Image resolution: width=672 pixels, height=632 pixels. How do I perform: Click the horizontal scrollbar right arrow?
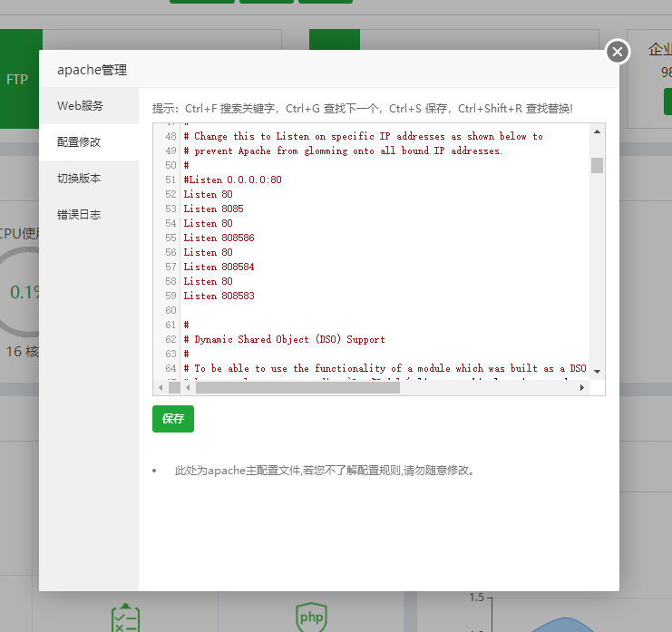point(581,388)
